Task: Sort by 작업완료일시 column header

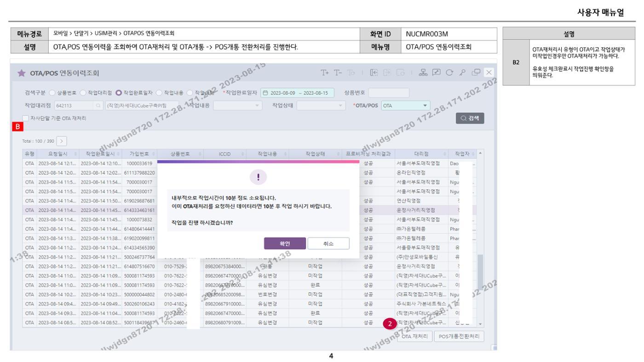Action: coord(99,154)
